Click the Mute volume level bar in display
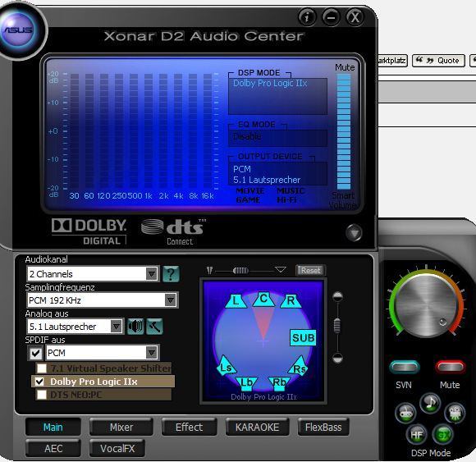The width and height of the screenshot is (476, 462). coord(344,132)
